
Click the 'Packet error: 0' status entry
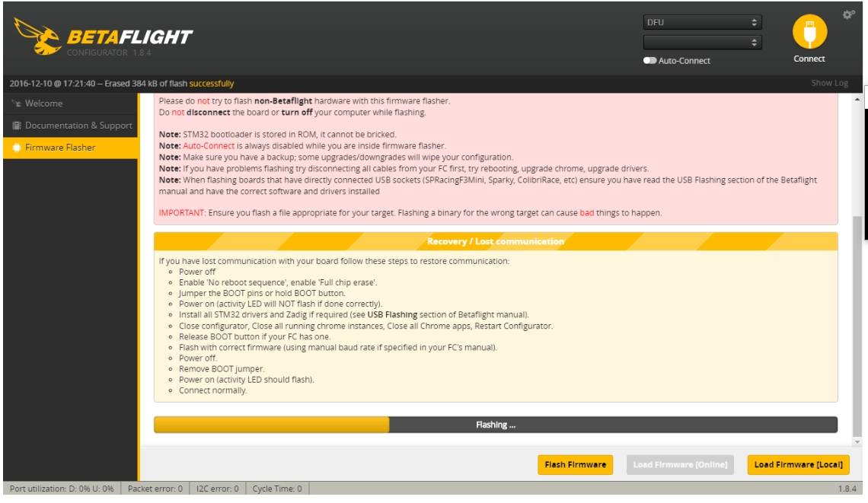pyautogui.click(x=155, y=489)
